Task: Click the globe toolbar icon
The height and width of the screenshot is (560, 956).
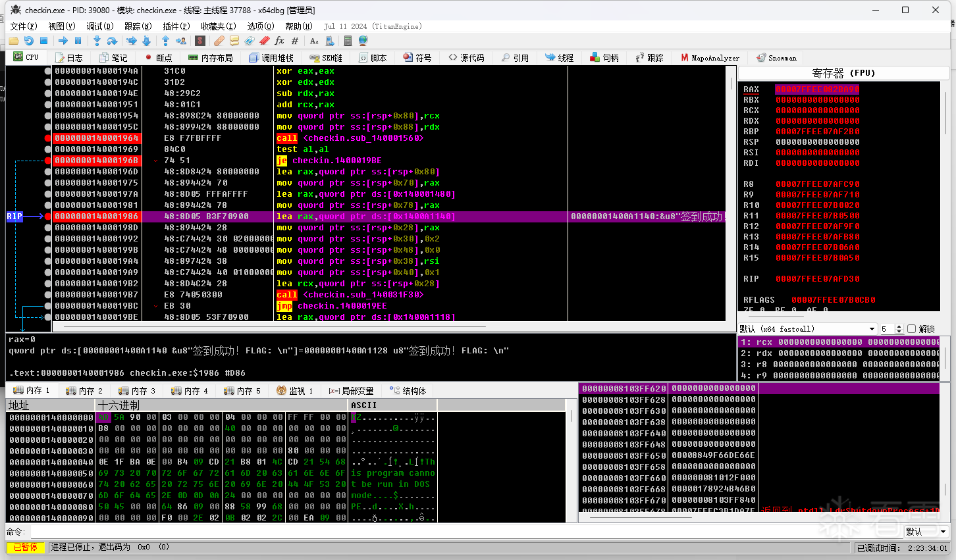Action: tap(363, 41)
